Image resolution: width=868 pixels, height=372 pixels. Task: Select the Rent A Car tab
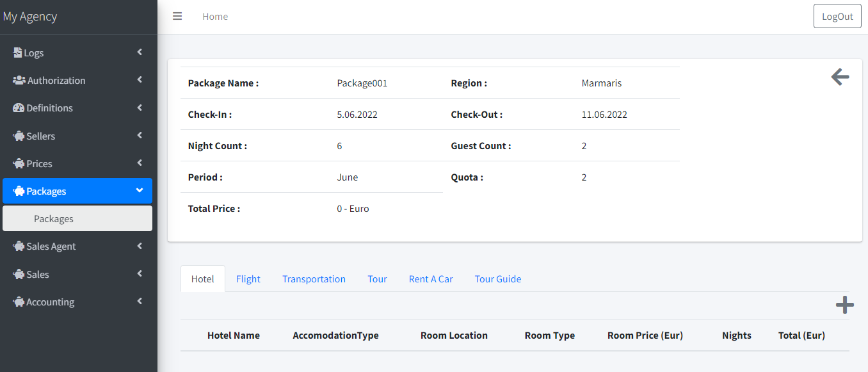(431, 279)
